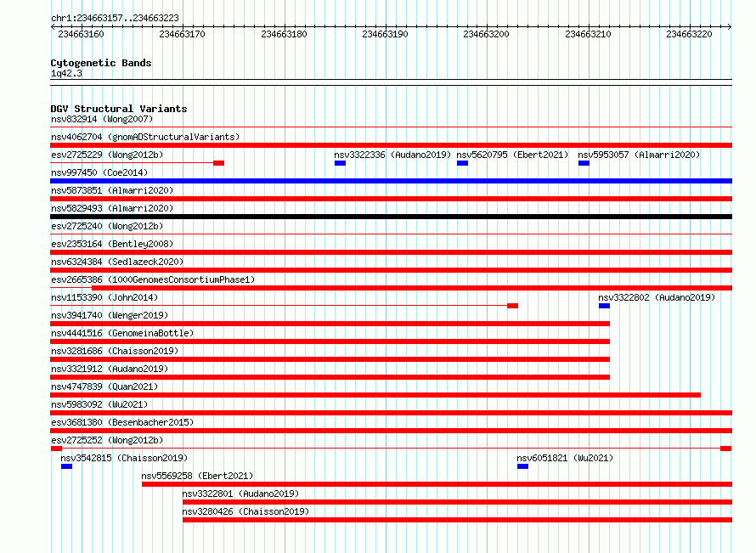Image resolution: width=756 pixels, height=553 pixels.
Task: Select the blue marker under nsv3542815 (Chaisson2019)
Action: tap(66, 466)
